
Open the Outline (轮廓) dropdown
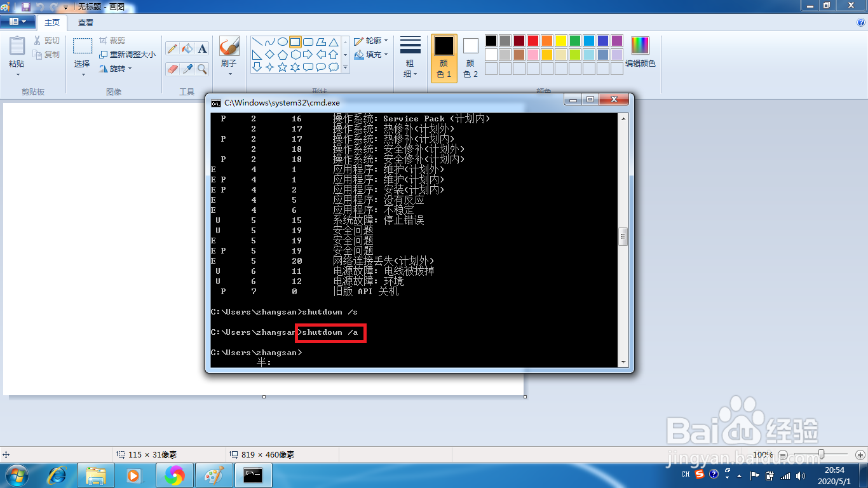pyautogui.click(x=371, y=41)
